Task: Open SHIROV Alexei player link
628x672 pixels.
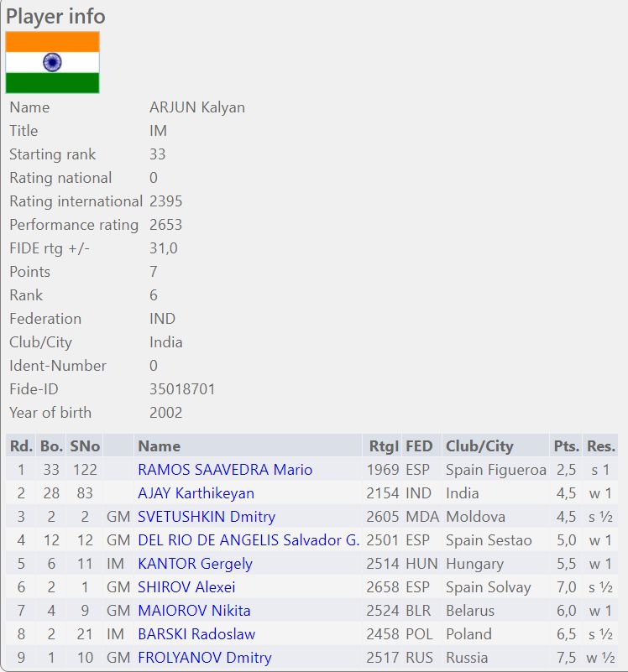Action: click(186, 587)
